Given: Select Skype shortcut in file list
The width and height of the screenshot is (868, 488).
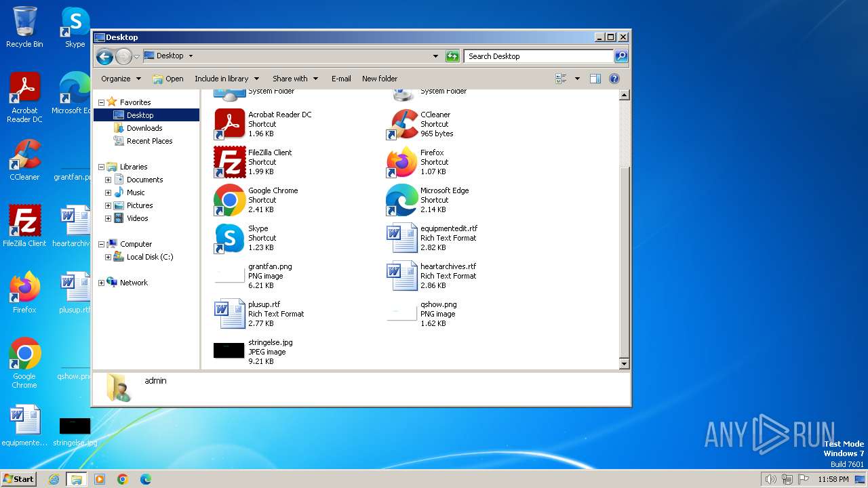Looking at the screenshot, I should point(245,238).
